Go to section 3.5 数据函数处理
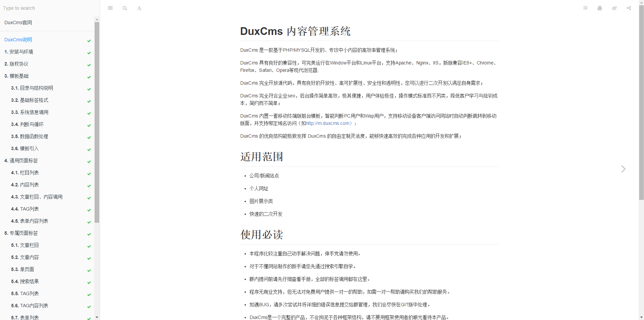The height and width of the screenshot is (320, 644). (30, 136)
